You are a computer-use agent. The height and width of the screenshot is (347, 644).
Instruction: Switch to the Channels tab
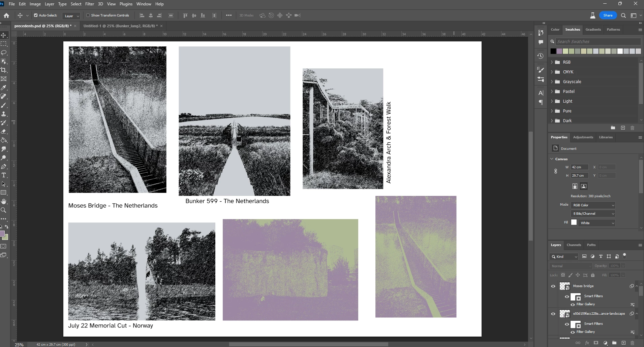574,245
